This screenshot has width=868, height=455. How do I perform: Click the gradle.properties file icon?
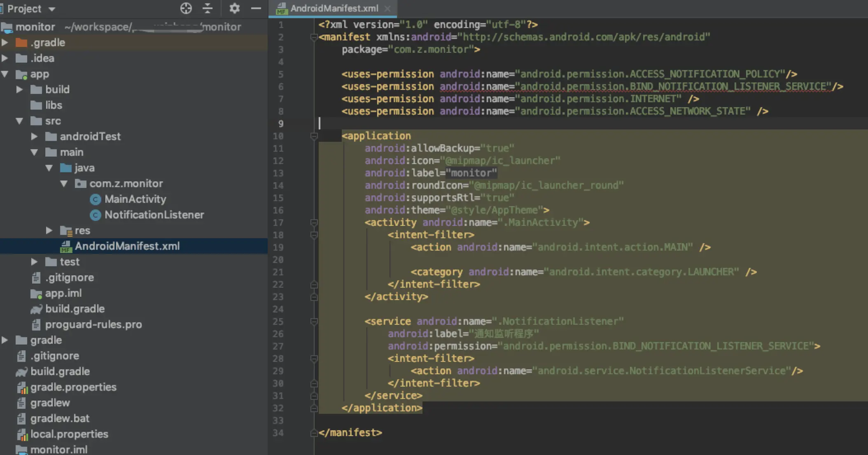[x=22, y=387]
